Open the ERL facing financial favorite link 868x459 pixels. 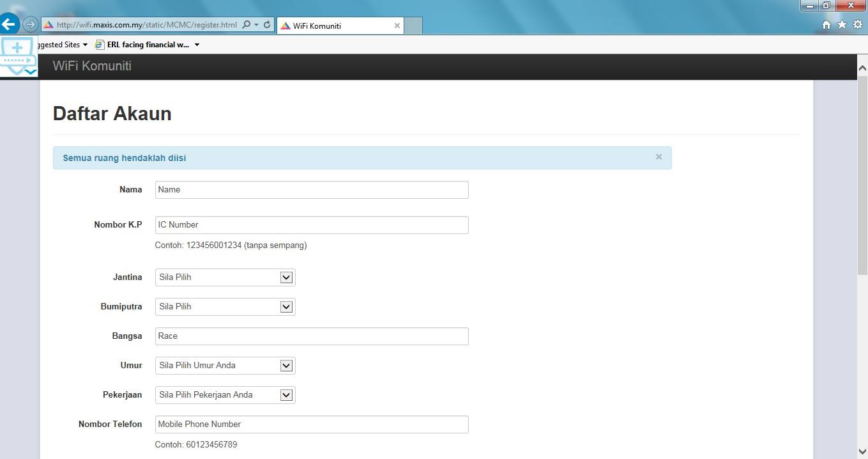(x=142, y=45)
